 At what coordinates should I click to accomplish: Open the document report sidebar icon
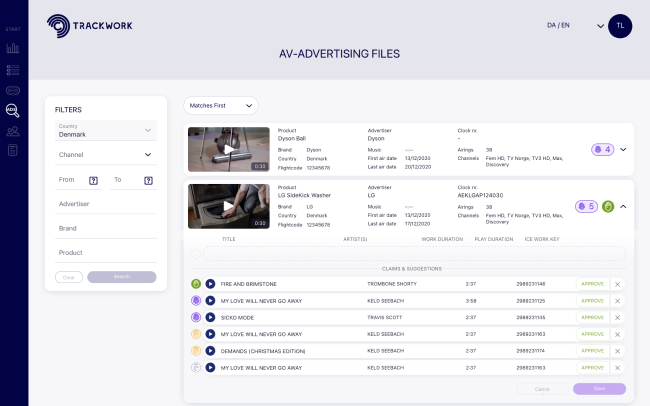[x=13, y=150]
